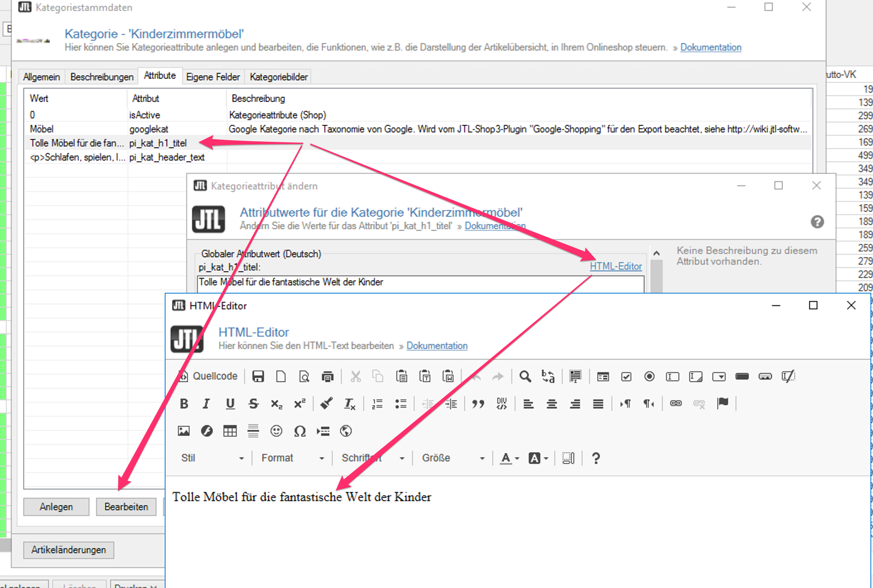Viewport: 873px width, 588px height.
Task: Click the Find magnifier icon
Action: coord(525,376)
